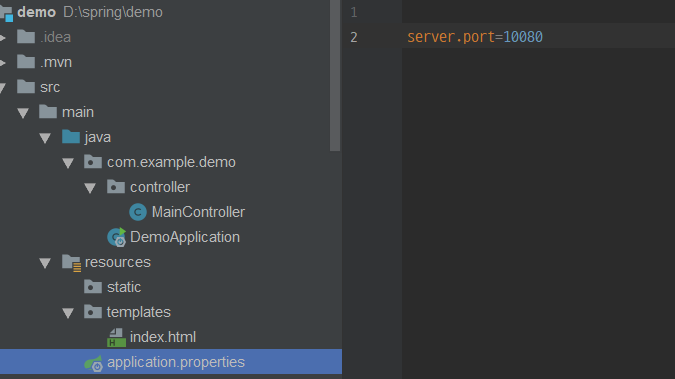675x379 pixels.
Task: Open DemoApplication class name
Action: [185, 237]
